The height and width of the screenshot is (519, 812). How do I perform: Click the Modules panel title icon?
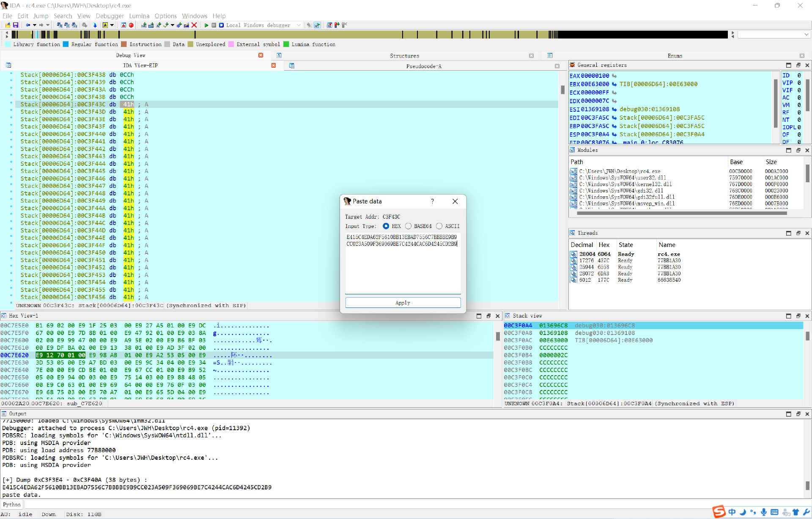click(x=573, y=150)
